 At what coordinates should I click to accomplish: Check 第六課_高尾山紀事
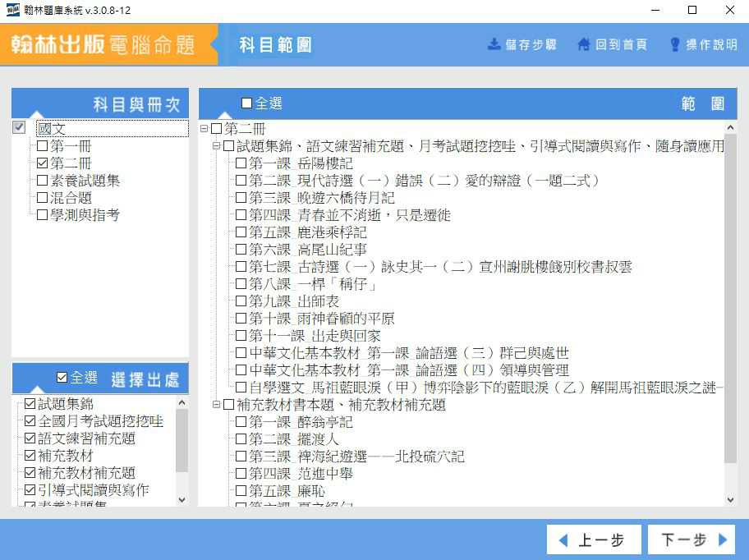pos(241,249)
